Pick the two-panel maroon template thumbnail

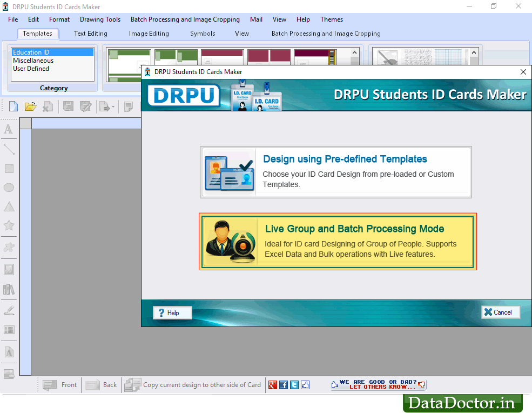269,57
